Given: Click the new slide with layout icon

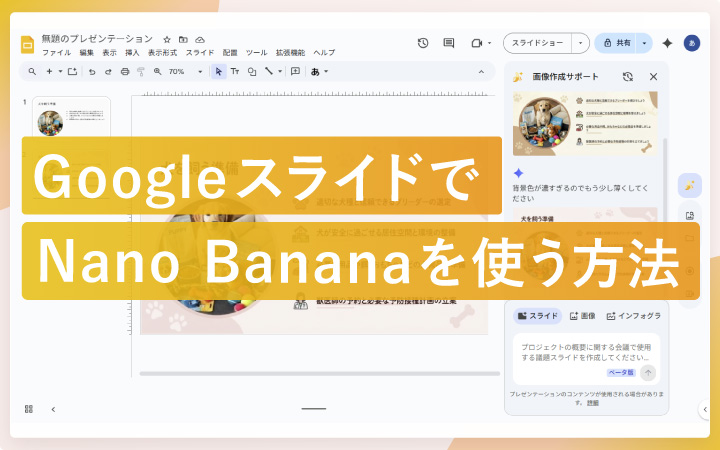Looking at the screenshot, I should (x=72, y=71).
